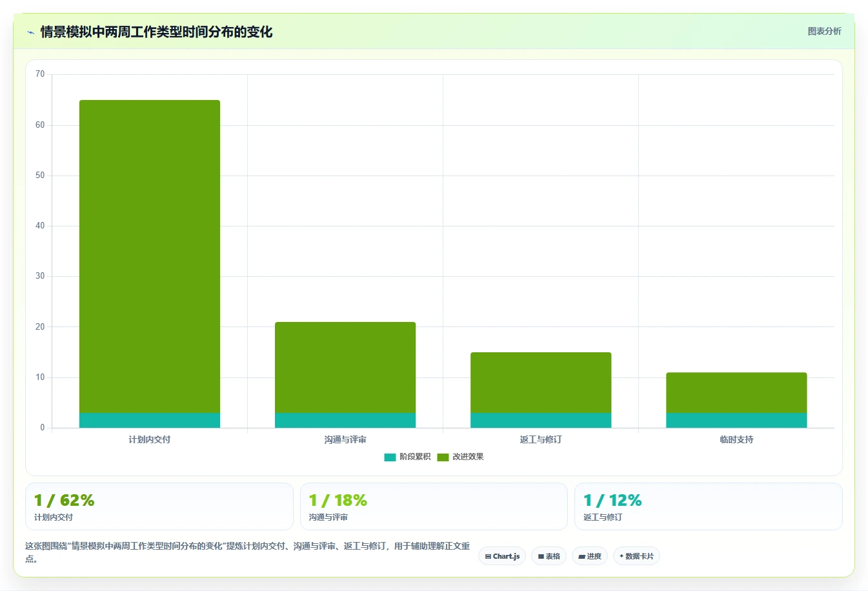The width and height of the screenshot is (868, 591).
Task: Click the y-axis value 50
Action: click(40, 175)
